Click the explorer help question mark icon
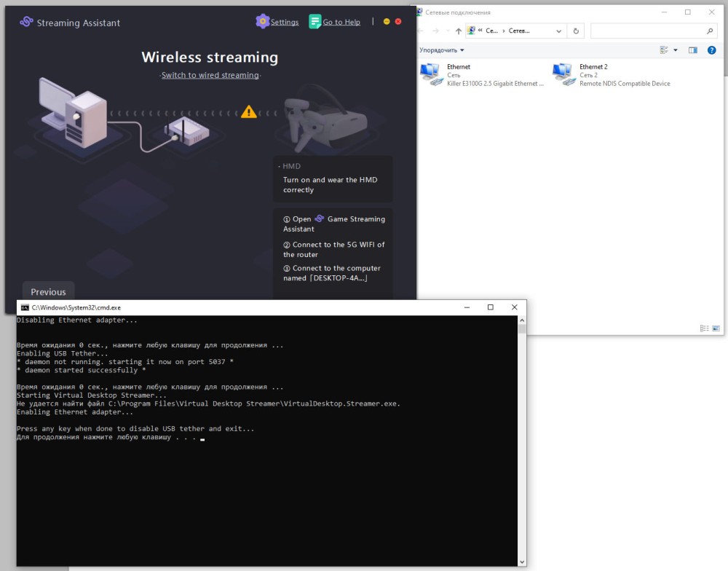728x571 pixels. (x=711, y=50)
